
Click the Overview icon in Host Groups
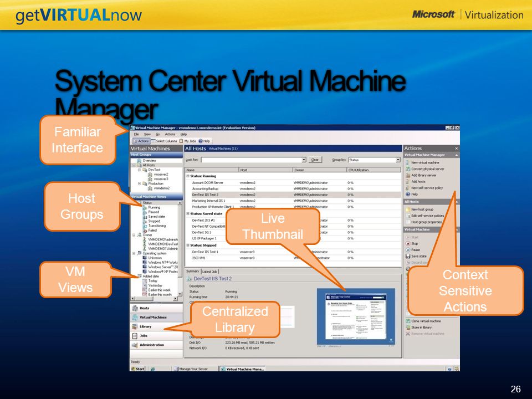pos(139,161)
